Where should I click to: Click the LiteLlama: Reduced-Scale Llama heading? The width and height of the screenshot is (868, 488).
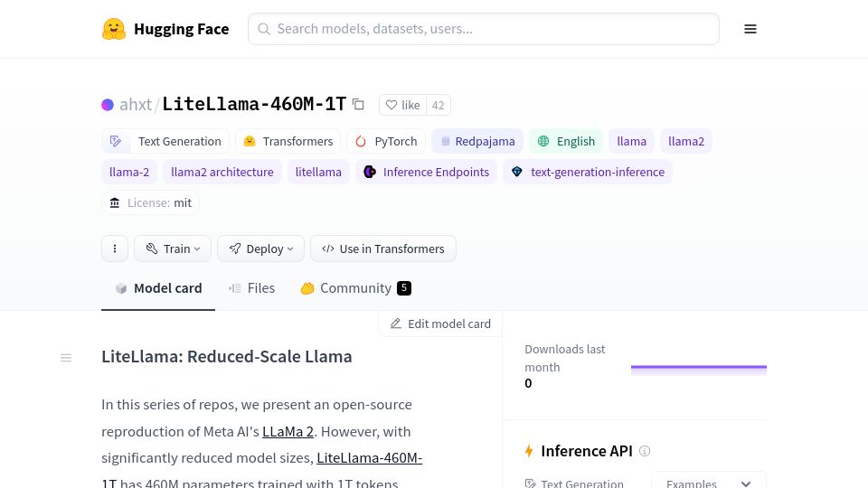(x=226, y=356)
